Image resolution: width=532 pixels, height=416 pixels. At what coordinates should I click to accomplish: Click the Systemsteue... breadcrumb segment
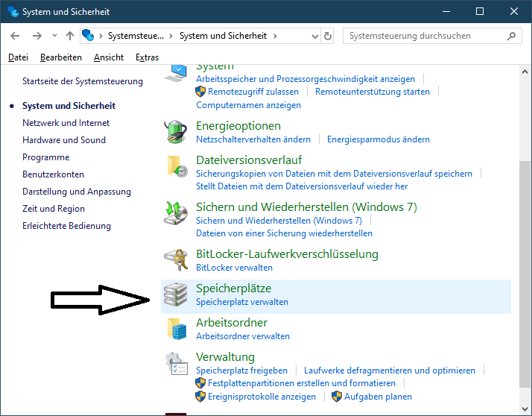[x=136, y=36]
